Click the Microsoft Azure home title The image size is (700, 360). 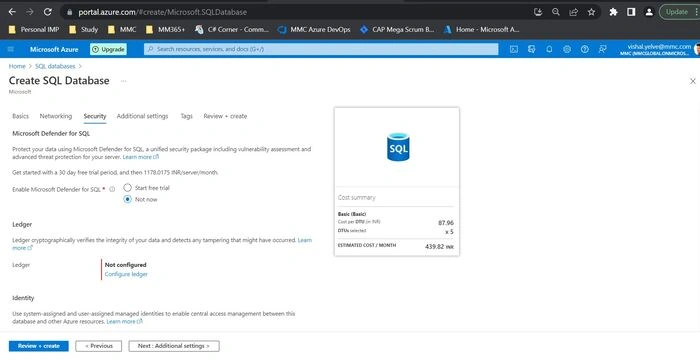click(x=54, y=49)
